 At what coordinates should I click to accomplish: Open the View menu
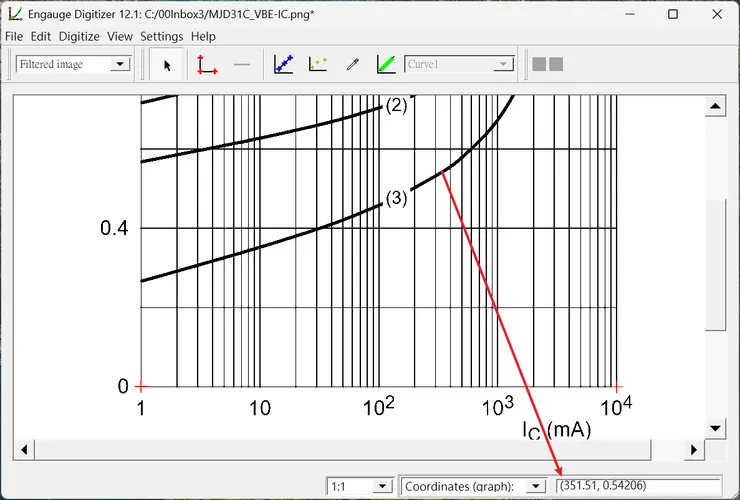point(120,36)
